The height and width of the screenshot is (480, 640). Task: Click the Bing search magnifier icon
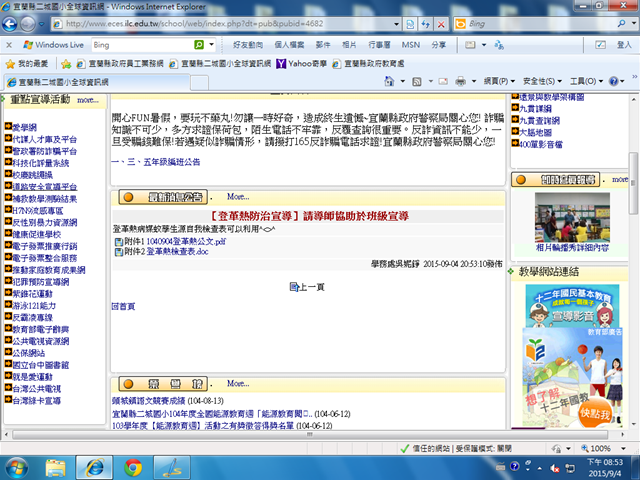[621, 24]
